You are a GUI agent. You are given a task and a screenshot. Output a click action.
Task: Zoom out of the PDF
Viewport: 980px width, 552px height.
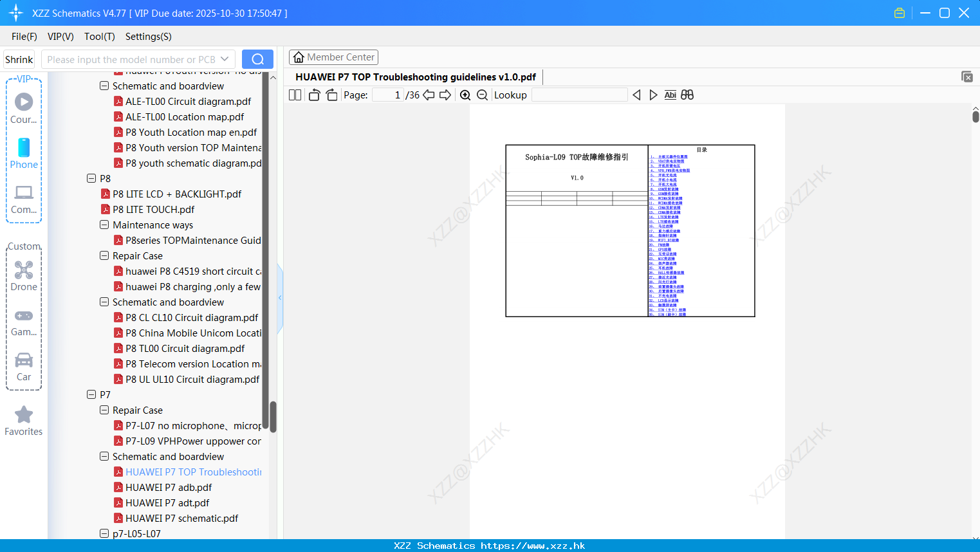482,95
